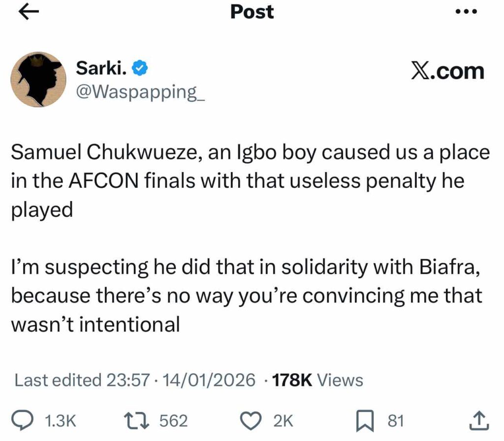Viewport: 504px width, 441px height.
Task: Click the 2K likes count
Action: [283, 421]
